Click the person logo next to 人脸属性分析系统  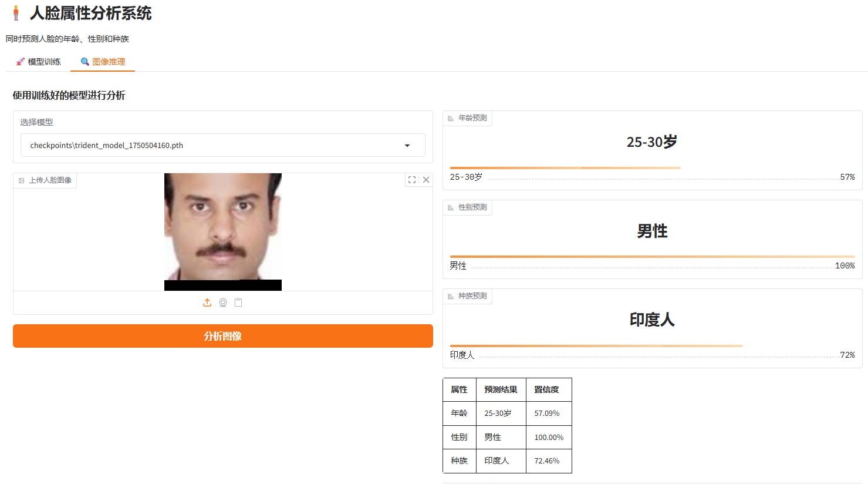coord(16,12)
